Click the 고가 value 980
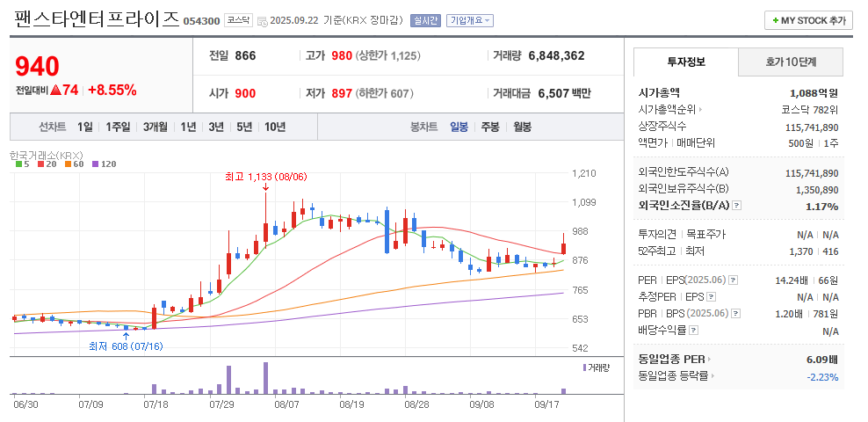Image resolution: width=868 pixels, height=422 pixels. tap(342, 56)
